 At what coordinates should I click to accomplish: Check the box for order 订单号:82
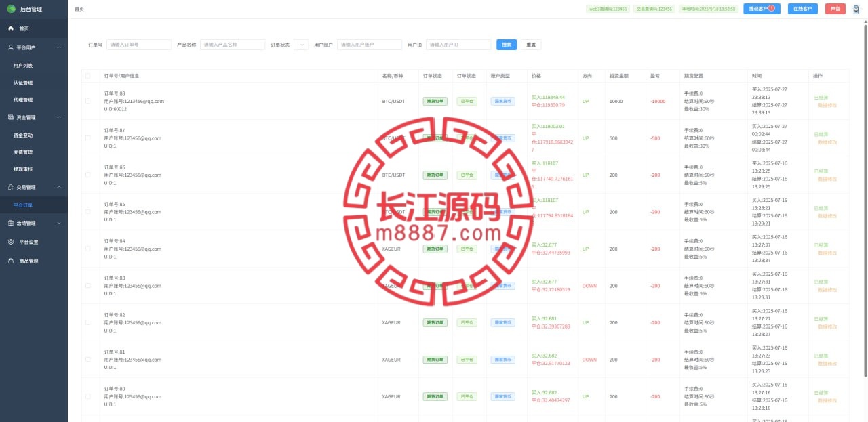[87, 322]
